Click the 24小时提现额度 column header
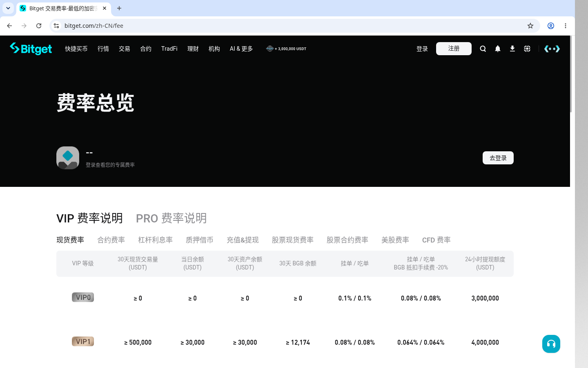 [485, 263]
